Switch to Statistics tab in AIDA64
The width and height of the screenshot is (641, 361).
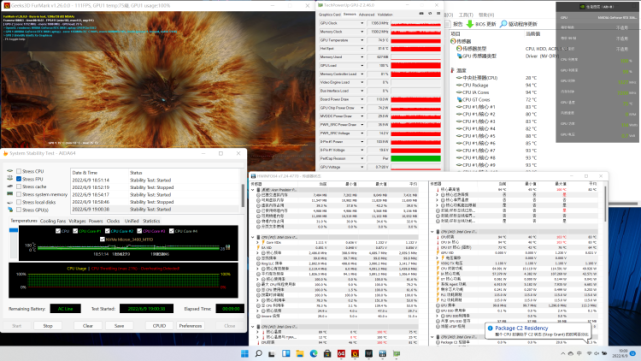click(151, 221)
